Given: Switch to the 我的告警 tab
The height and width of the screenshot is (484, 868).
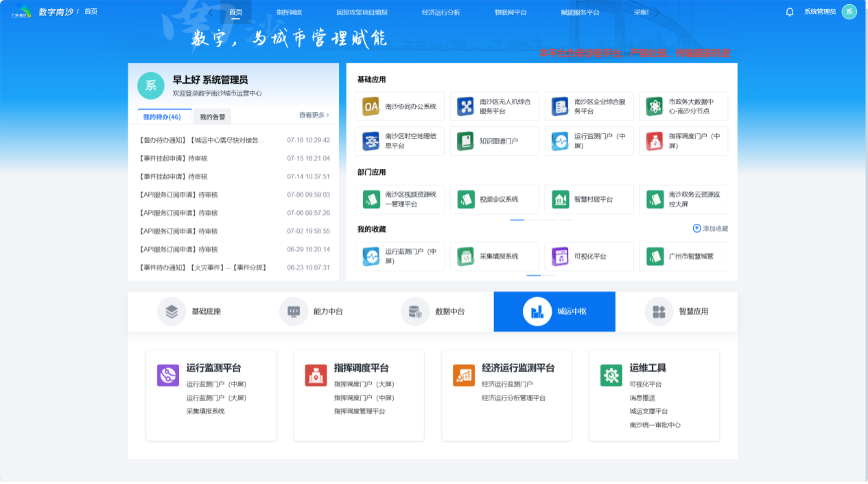Looking at the screenshot, I should (213, 117).
